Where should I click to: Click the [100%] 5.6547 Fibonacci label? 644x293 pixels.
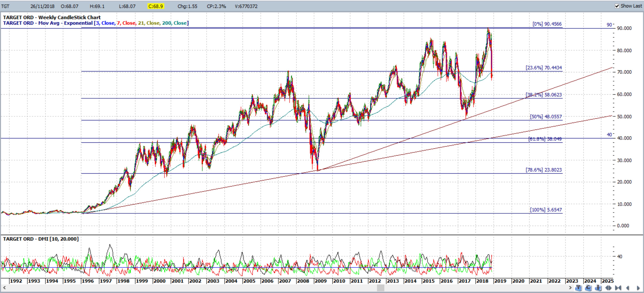click(546, 210)
